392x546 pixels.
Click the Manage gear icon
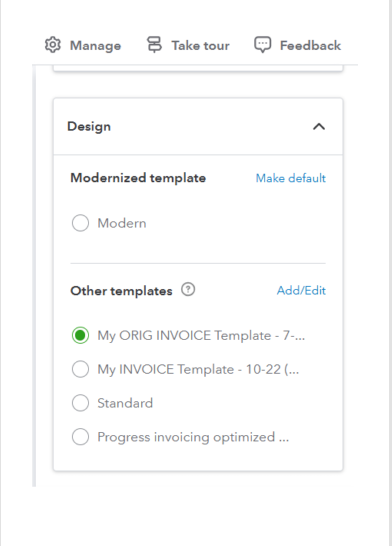(53, 45)
